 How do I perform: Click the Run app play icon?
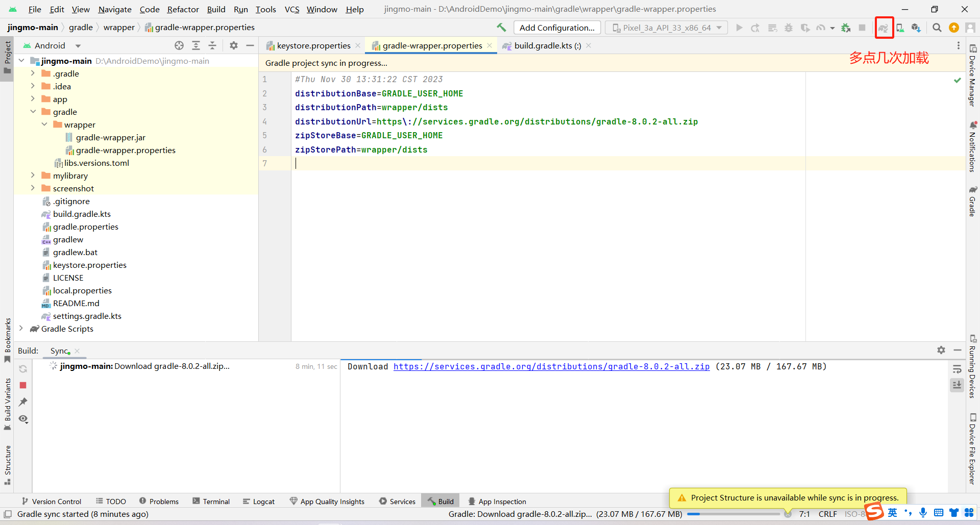tap(739, 28)
